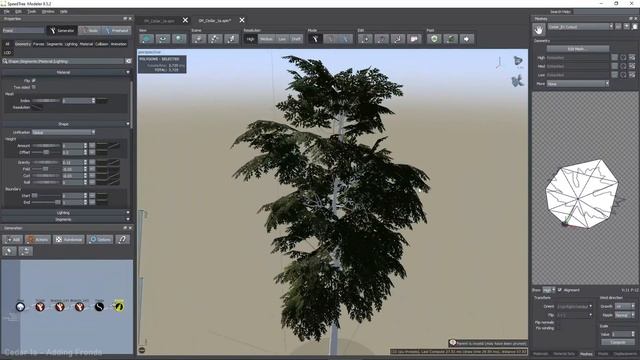The width and height of the screenshot is (640, 360).
Task: Click the link icon in Generation toolbar
Action: (122, 240)
